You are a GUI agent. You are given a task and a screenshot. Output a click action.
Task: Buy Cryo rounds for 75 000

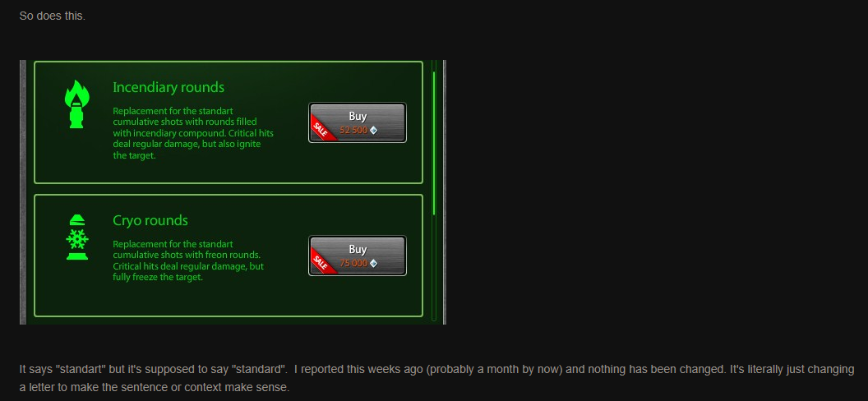358,256
